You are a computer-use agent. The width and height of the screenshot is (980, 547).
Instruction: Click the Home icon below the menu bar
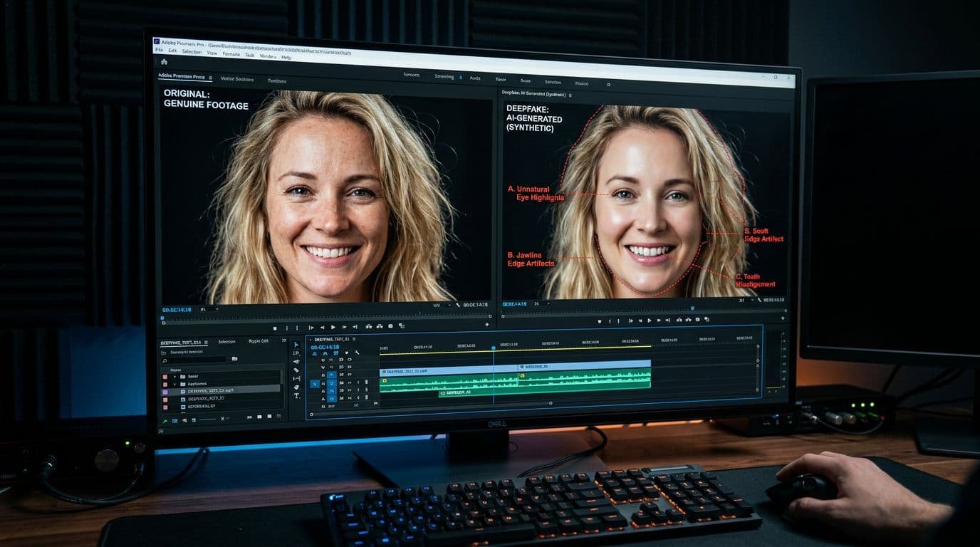(x=164, y=63)
